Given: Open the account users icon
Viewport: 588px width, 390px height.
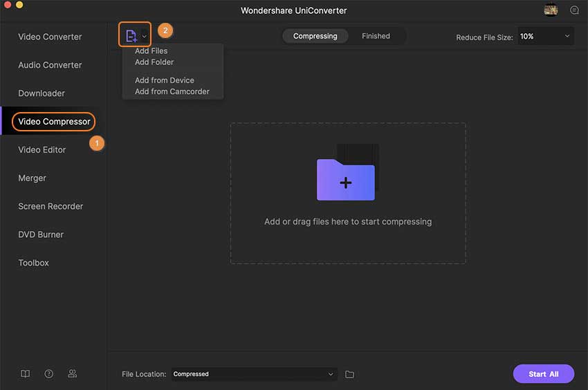Looking at the screenshot, I should pyautogui.click(x=73, y=373).
